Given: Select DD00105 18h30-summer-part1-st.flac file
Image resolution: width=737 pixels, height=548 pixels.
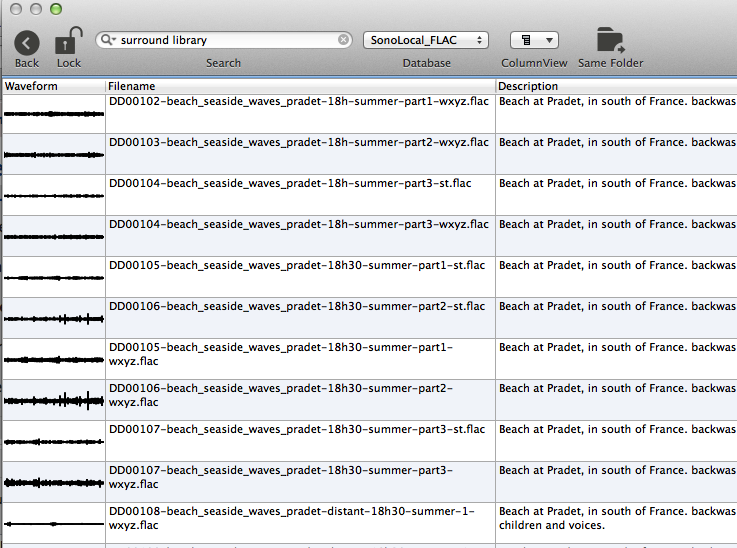Looking at the screenshot, I should click(297, 266).
